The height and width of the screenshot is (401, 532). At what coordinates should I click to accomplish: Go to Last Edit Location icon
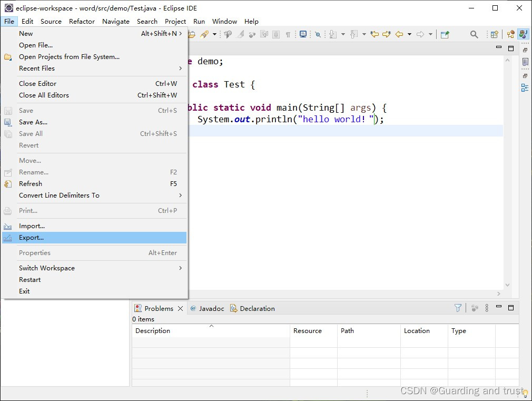click(x=375, y=34)
